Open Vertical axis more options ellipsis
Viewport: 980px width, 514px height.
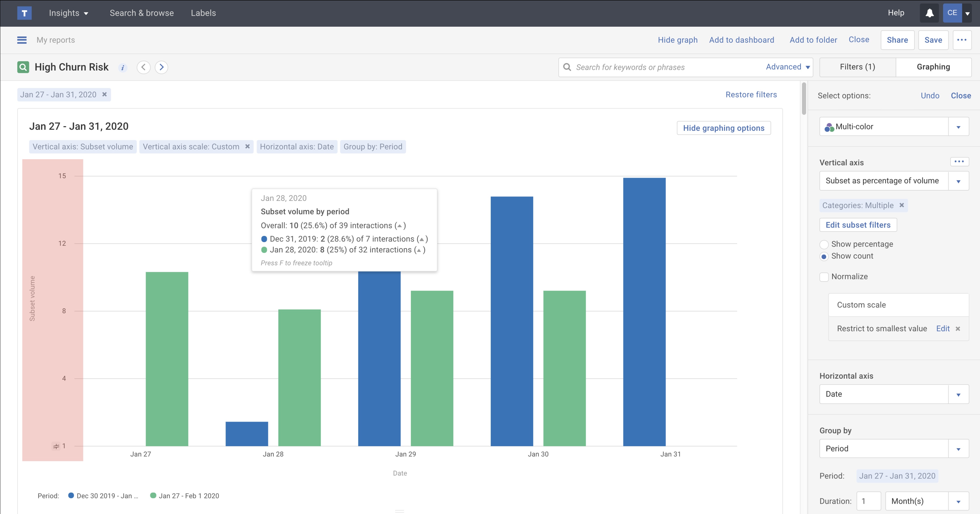coord(959,162)
